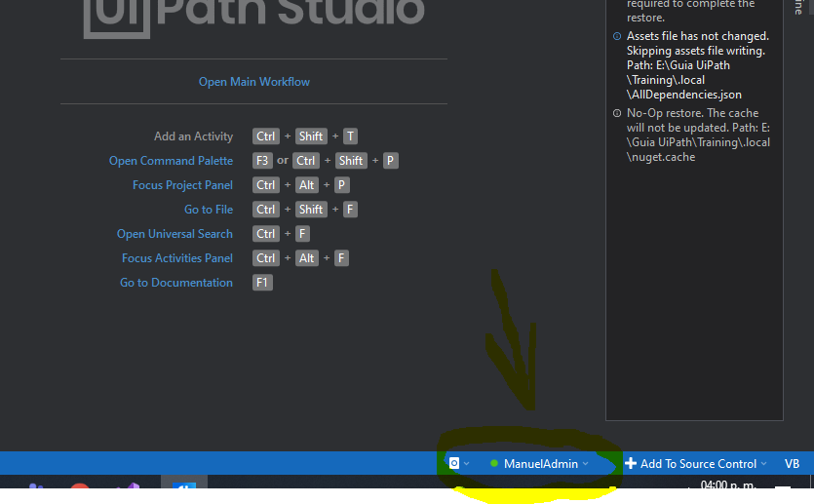Viewport: 814px width, 504px height.
Task: Click the T key badge in Add an Activity row
Action: tap(350, 136)
